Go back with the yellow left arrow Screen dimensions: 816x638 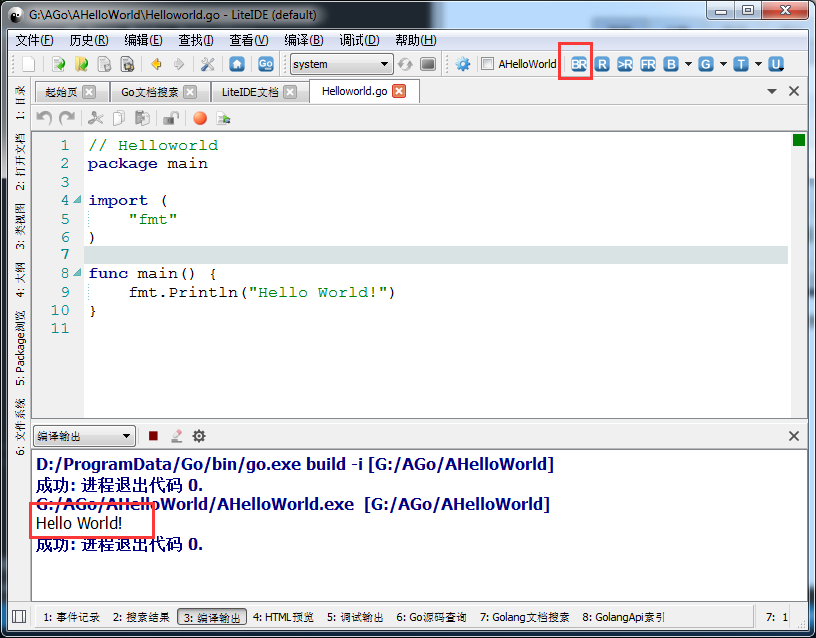pos(156,64)
